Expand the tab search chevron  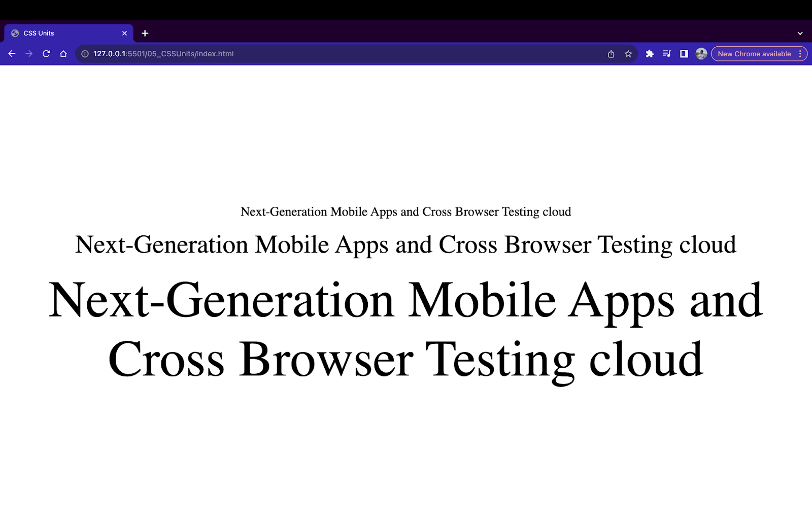800,33
